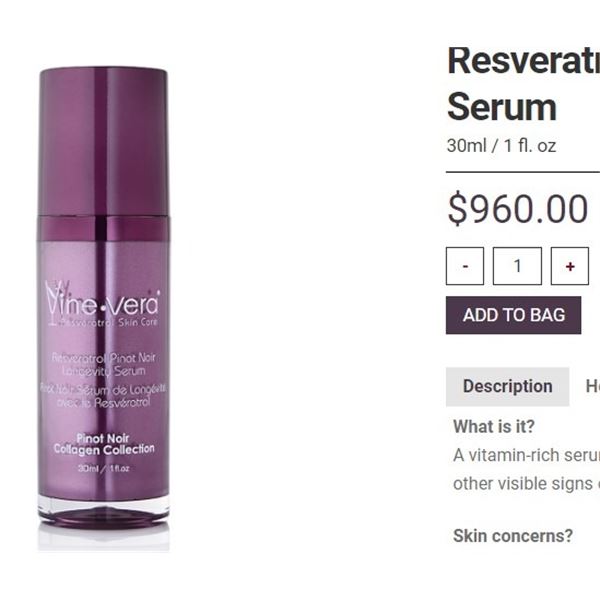Decrease quantity with the minus button

click(x=465, y=266)
